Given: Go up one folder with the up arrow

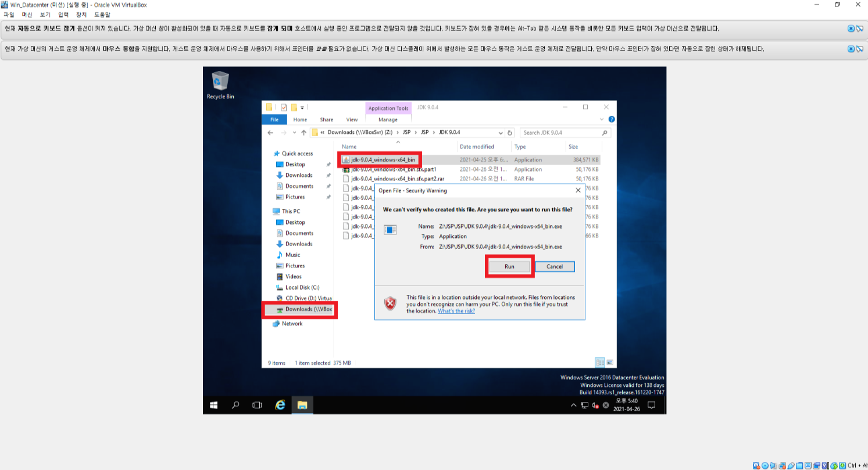Looking at the screenshot, I should pyautogui.click(x=303, y=133).
